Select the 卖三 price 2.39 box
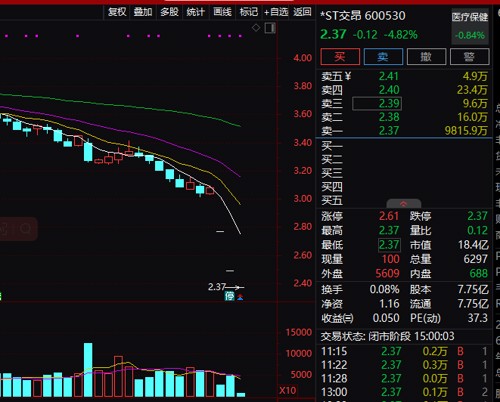Viewport: 500px width, 402px height. coord(377,104)
